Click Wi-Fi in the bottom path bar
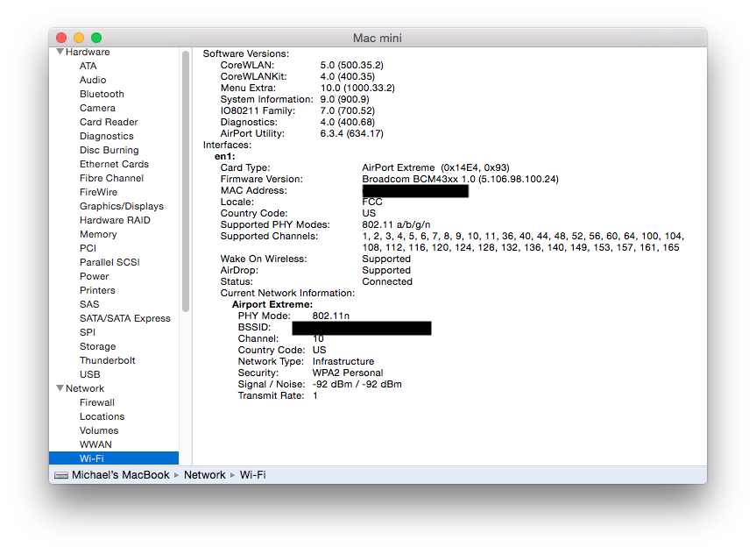The width and height of the screenshot is (756, 554). pos(252,475)
